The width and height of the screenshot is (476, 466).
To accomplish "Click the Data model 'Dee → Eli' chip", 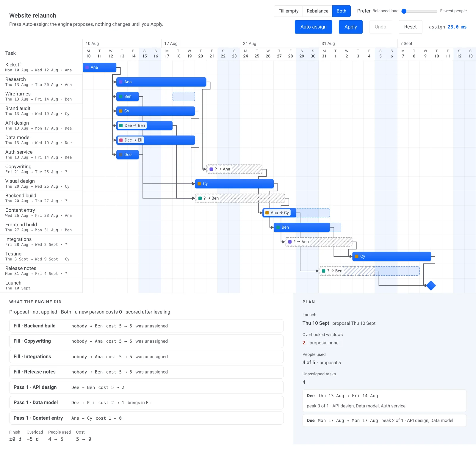I will (x=131, y=140).
